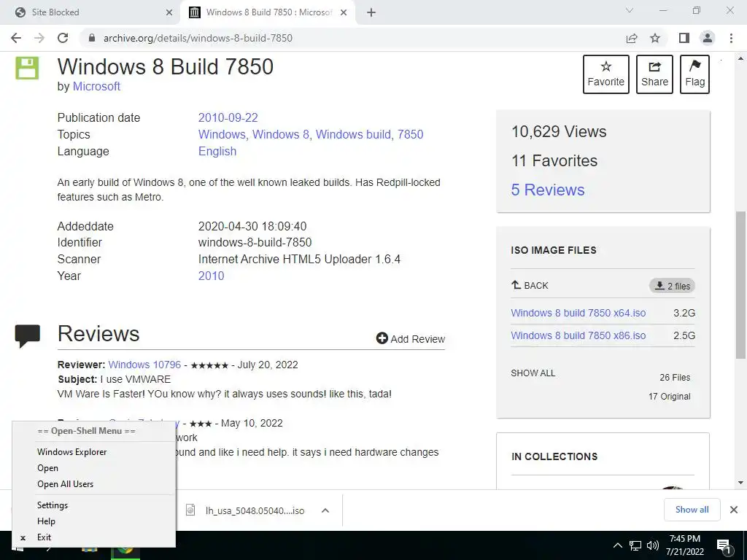
Task: Click the English language link
Action: (x=217, y=151)
